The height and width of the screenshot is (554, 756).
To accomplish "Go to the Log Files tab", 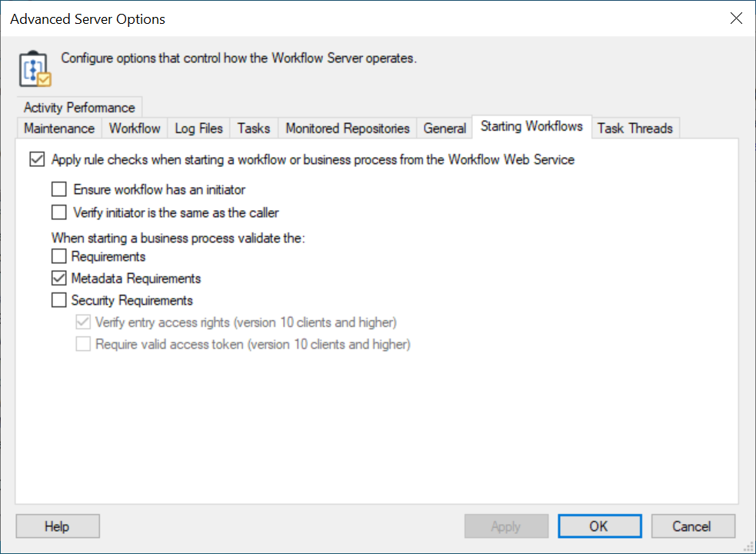I will click(198, 128).
